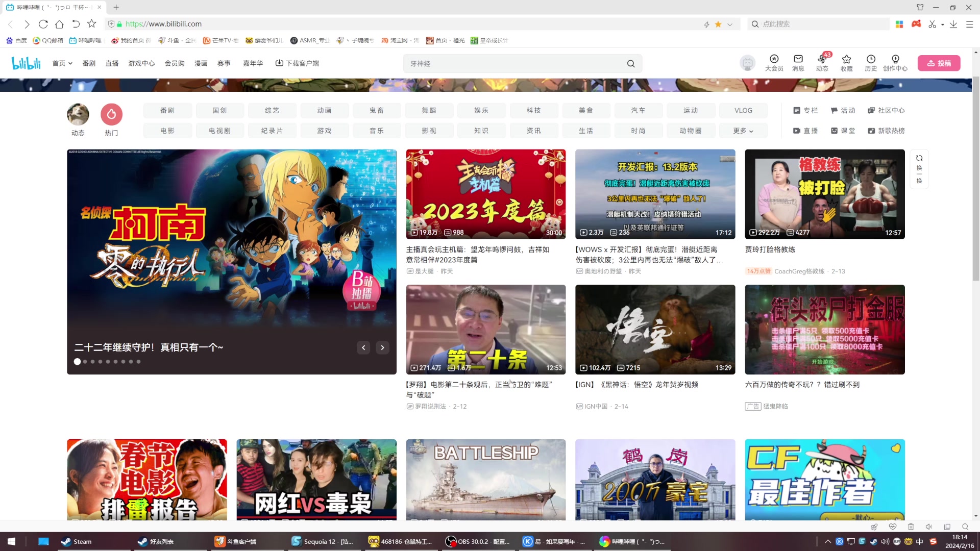Click the volume icon in the system tray
Screen dimensions: 980x551
point(885,541)
